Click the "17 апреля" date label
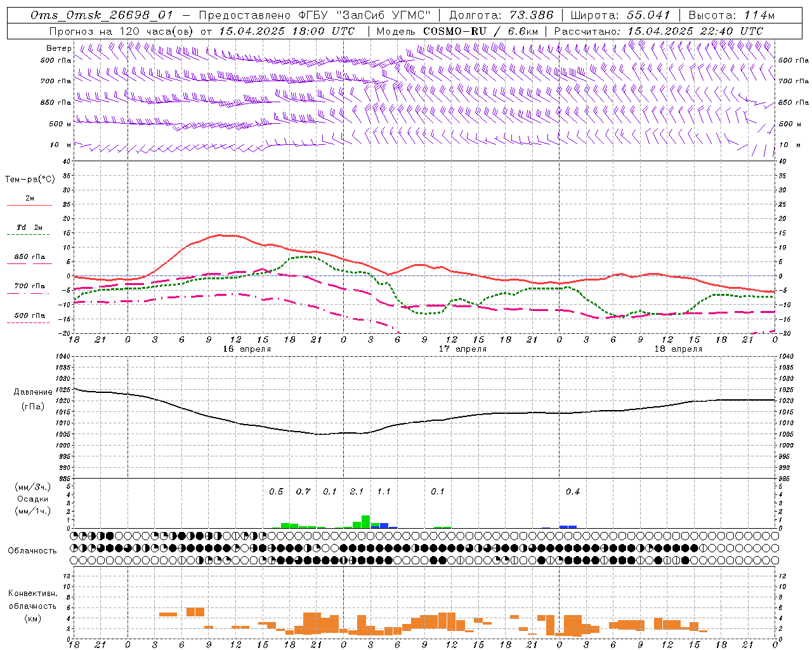The width and height of the screenshot is (812, 650). (463, 349)
